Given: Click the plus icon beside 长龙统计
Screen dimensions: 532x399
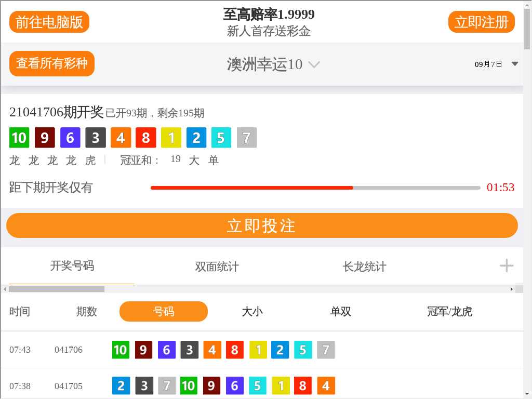Looking at the screenshot, I should pos(506,266).
